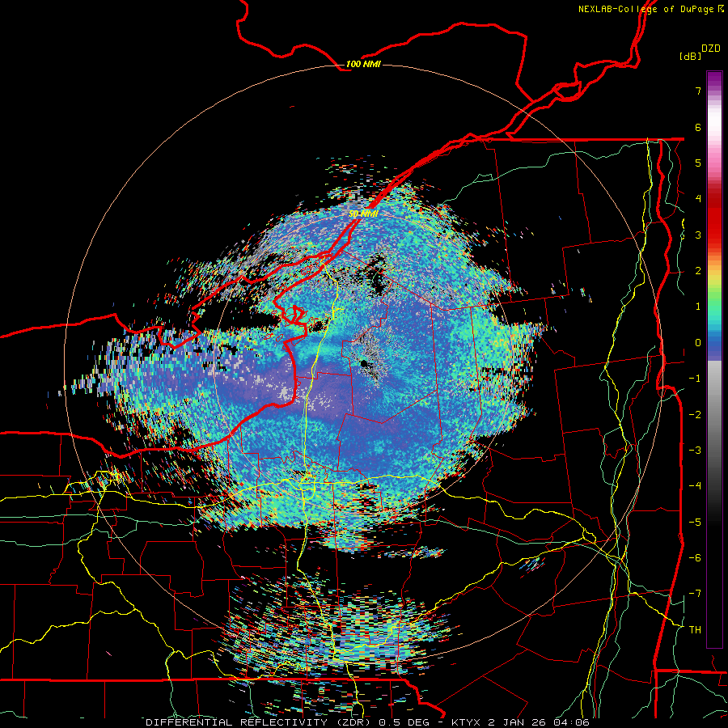Click the KTYX 2 JAN 26 04:06 timestamp
This screenshot has width=728, height=728.
[520, 722]
